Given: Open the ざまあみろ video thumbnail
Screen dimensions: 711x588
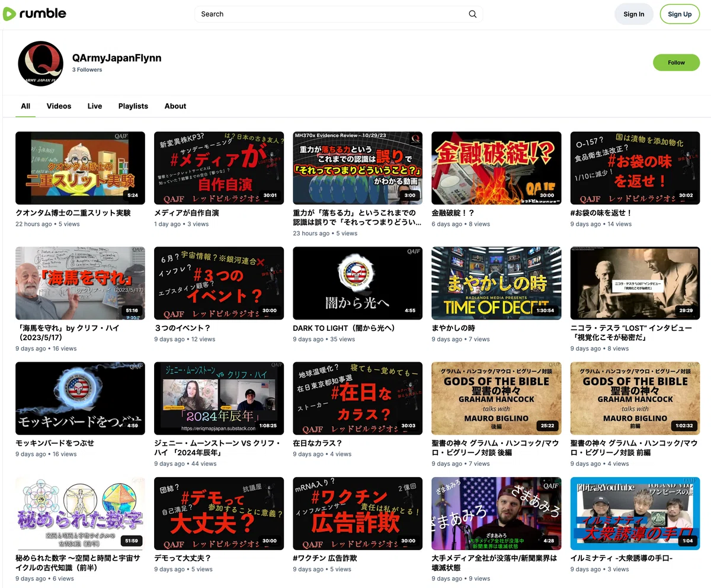Looking at the screenshot, I should pos(496,513).
